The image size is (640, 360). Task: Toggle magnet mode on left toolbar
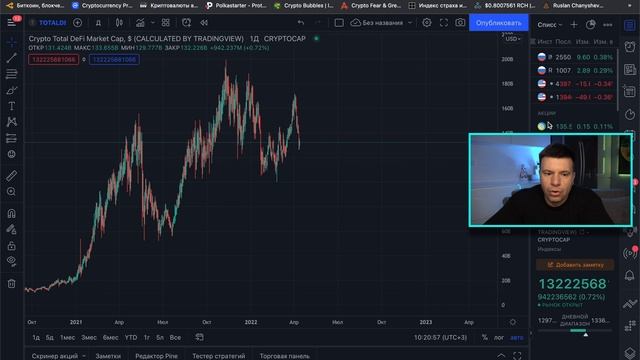(x=11, y=213)
